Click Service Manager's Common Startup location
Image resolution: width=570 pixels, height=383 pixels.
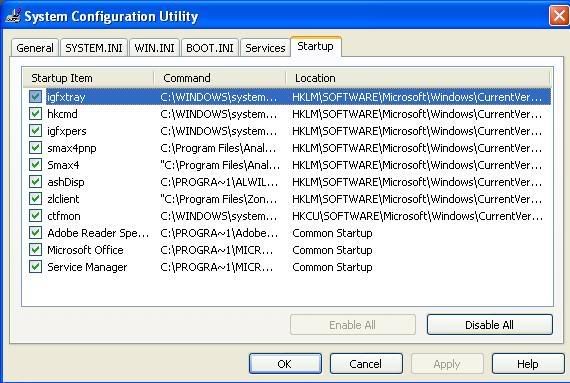pos(332,267)
